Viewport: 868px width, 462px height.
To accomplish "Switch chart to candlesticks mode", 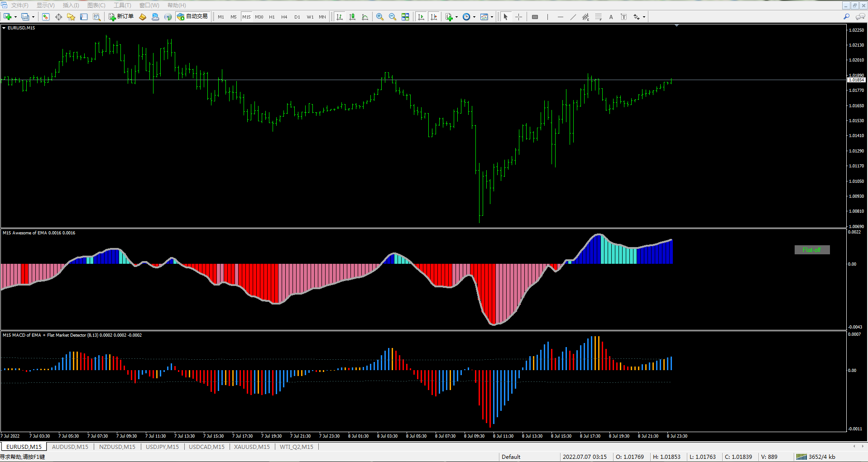I will [x=352, y=17].
